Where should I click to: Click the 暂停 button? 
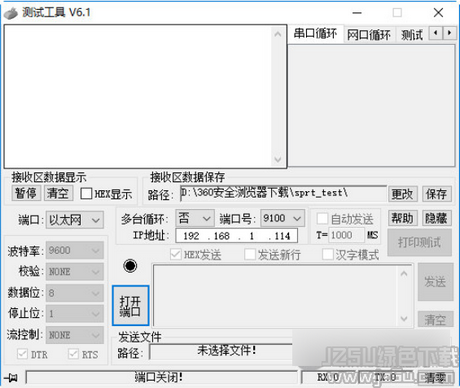click(26, 193)
